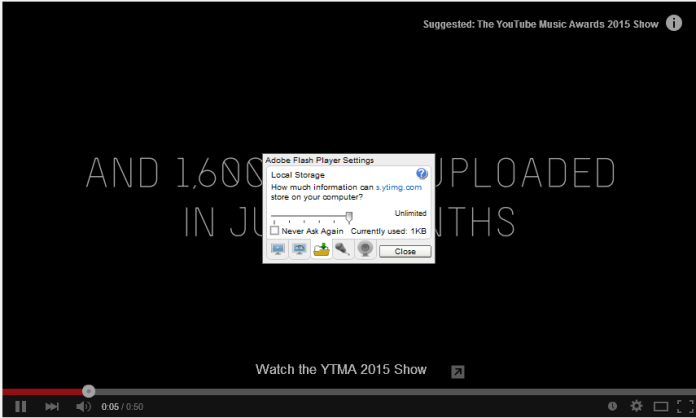
Task: Switch to Display settings tab in Flash dialog
Action: pos(278,249)
